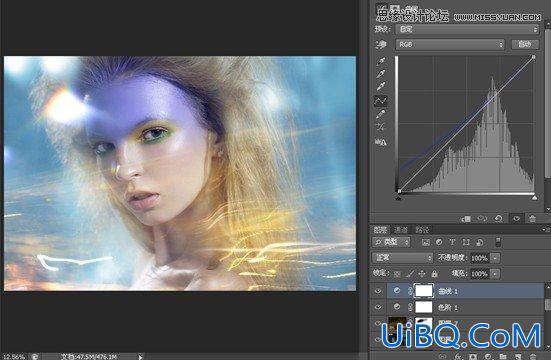
Task: Click the zoom percentage field
Action: [14, 357]
